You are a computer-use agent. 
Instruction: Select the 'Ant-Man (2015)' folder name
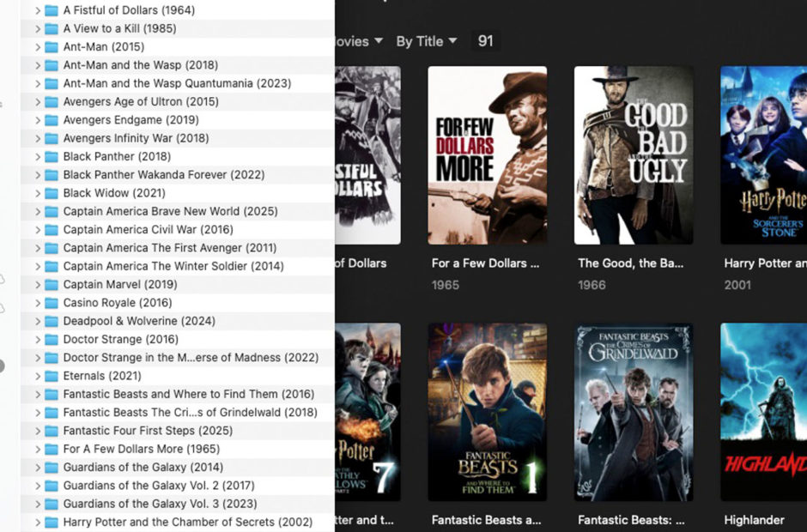pos(103,47)
